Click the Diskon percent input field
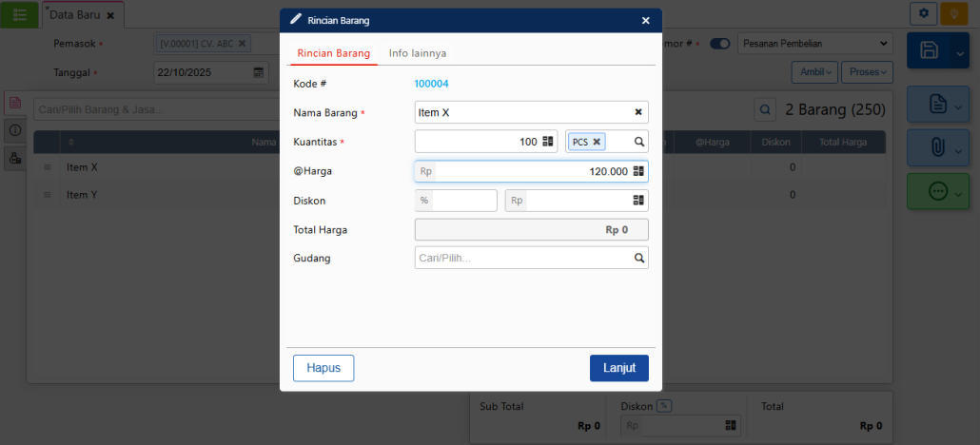 coord(463,201)
